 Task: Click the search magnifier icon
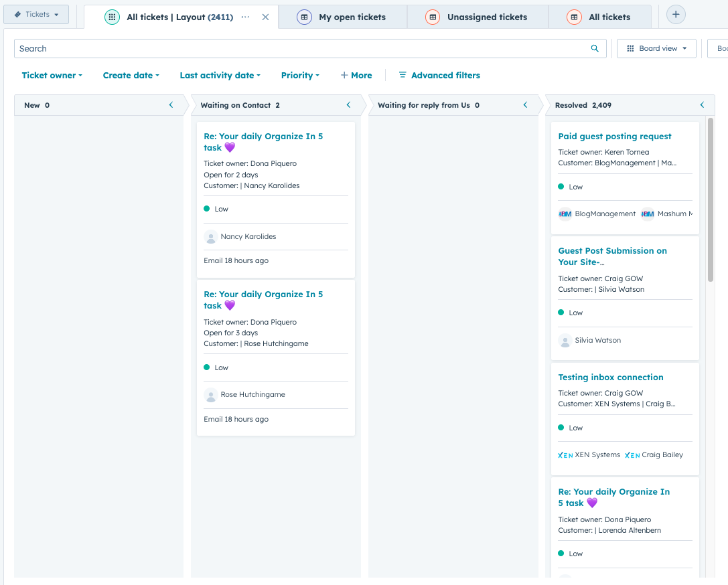coord(594,48)
